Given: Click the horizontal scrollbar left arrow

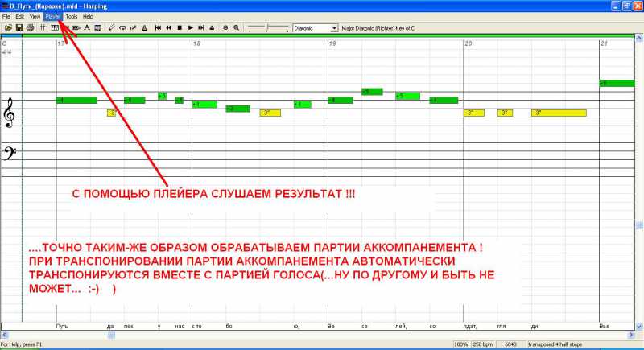Looking at the screenshot, I should coord(5,336).
